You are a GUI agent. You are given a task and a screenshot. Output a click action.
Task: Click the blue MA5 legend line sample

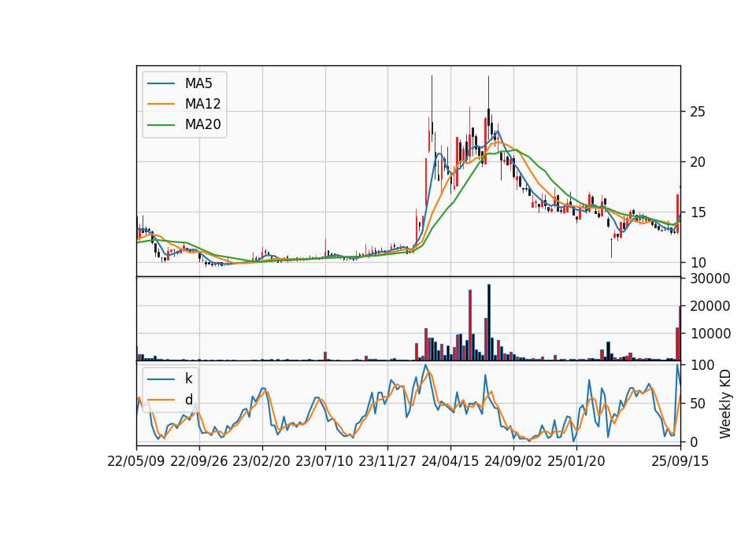pyautogui.click(x=161, y=84)
